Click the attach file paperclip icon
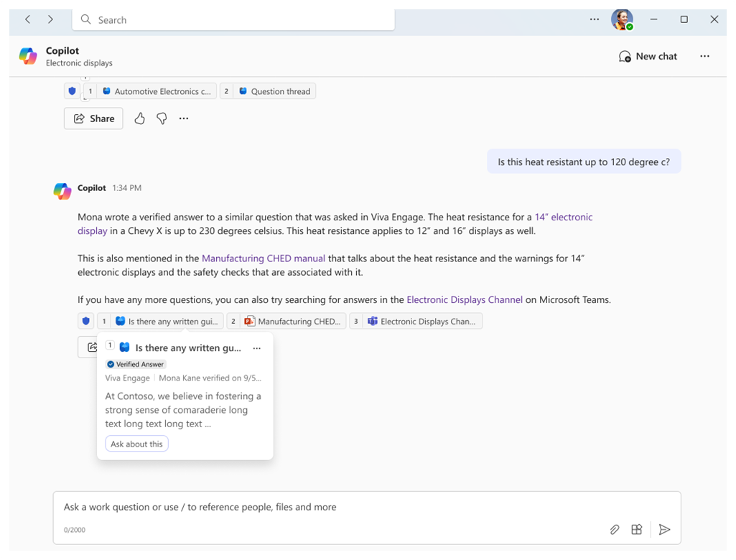 pyautogui.click(x=615, y=530)
